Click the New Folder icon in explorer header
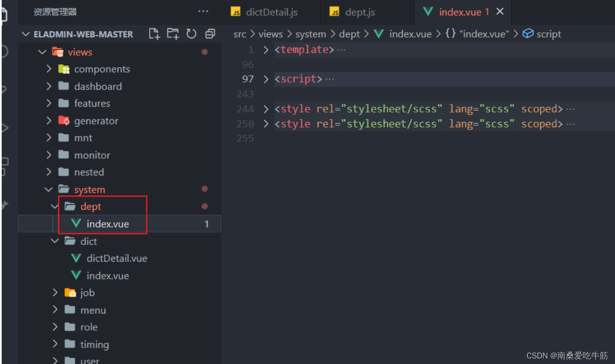 (x=173, y=34)
